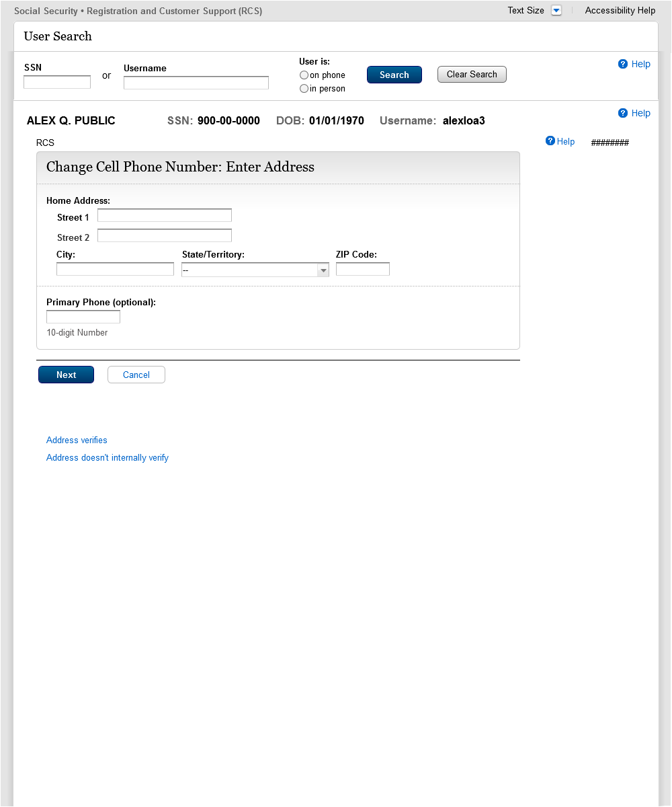This screenshot has height=807, width=672.
Task: Click the SSN value 900-00-0000
Action: click(x=228, y=121)
